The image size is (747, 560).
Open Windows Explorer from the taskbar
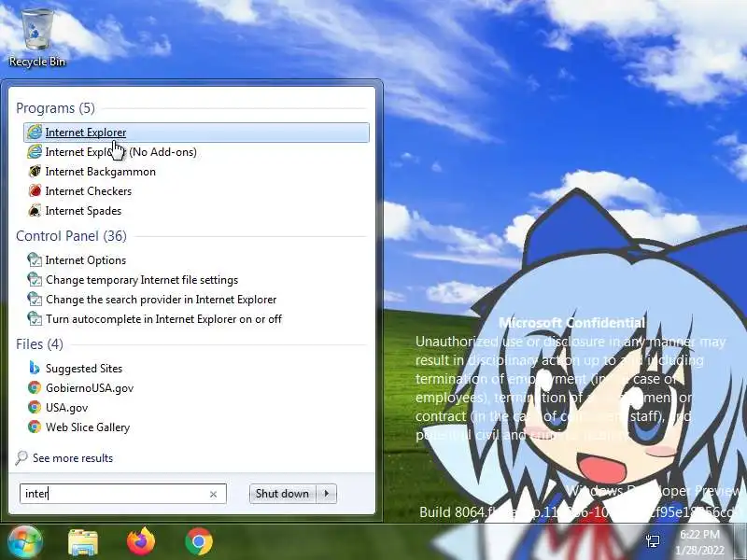click(x=83, y=542)
